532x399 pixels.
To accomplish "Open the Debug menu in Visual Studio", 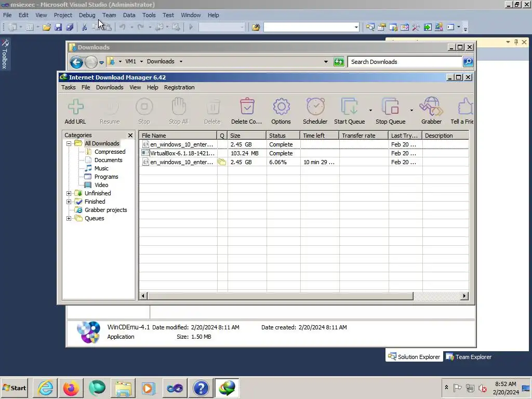I will click(87, 15).
